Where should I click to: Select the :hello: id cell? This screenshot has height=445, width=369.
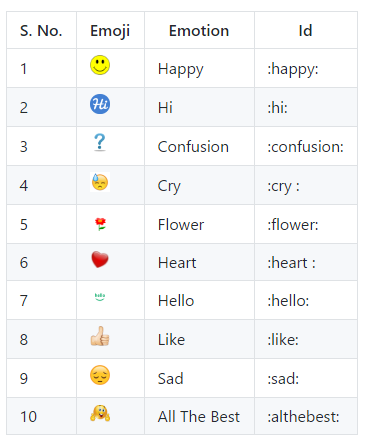[306, 300]
